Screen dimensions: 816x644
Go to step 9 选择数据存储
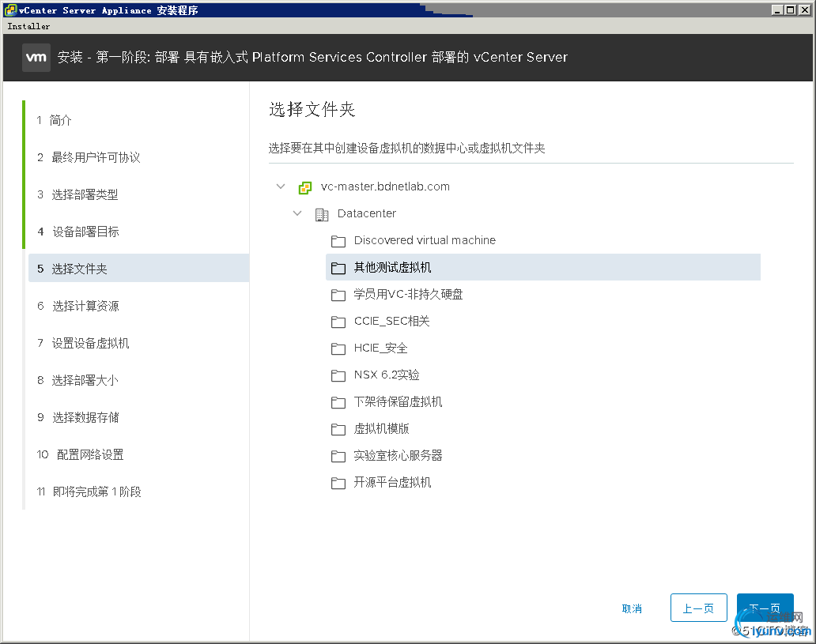[78, 417]
